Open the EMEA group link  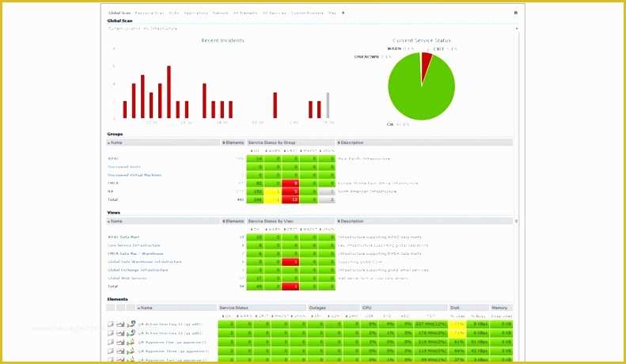[113, 184]
